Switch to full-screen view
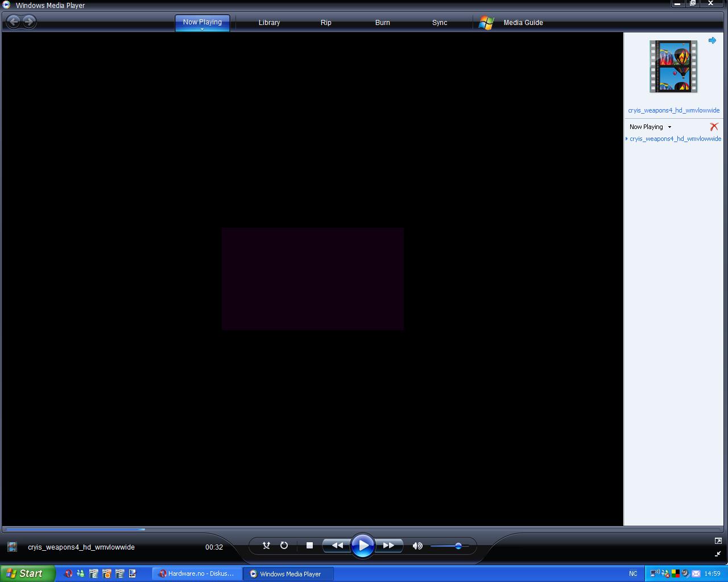This screenshot has width=728, height=582. [718, 541]
